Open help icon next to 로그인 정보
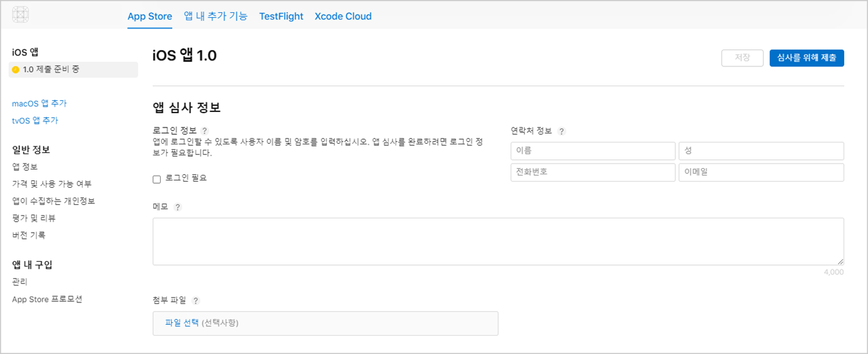Image resolution: width=868 pixels, height=354 pixels. (x=205, y=131)
